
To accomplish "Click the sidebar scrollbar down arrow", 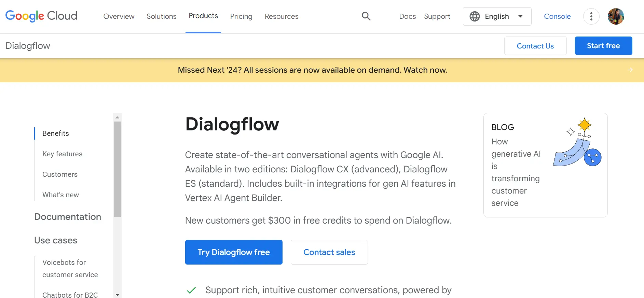I will pos(117,295).
